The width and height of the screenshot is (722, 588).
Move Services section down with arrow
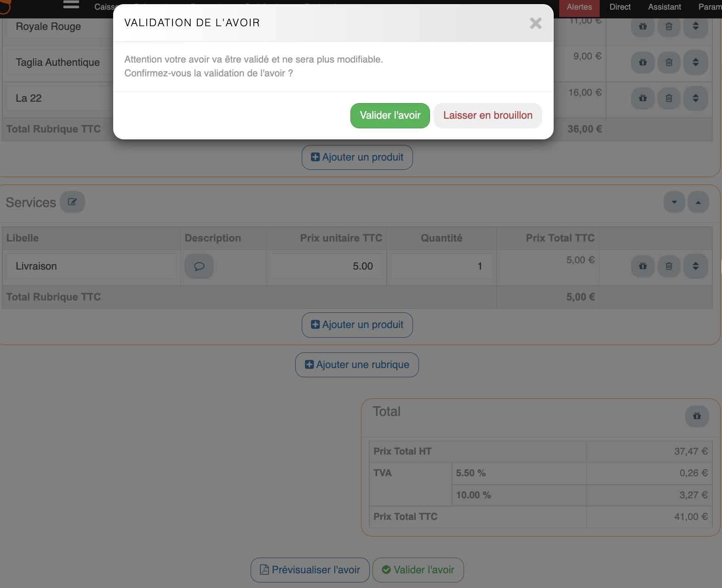click(674, 202)
